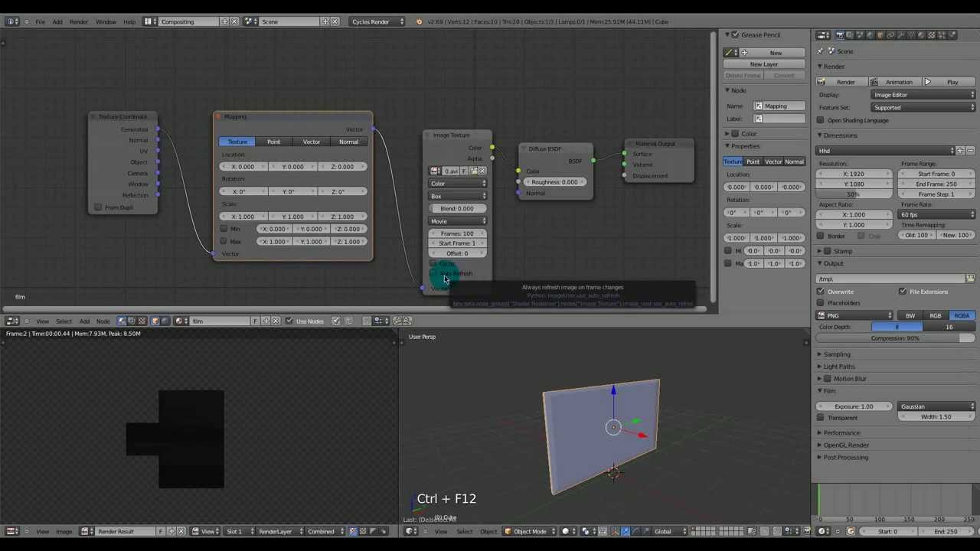The width and height of the screenshot is (980, 551).
Task: Open the 60 fps frame rate dropdown
Action: tap(937, 215)
